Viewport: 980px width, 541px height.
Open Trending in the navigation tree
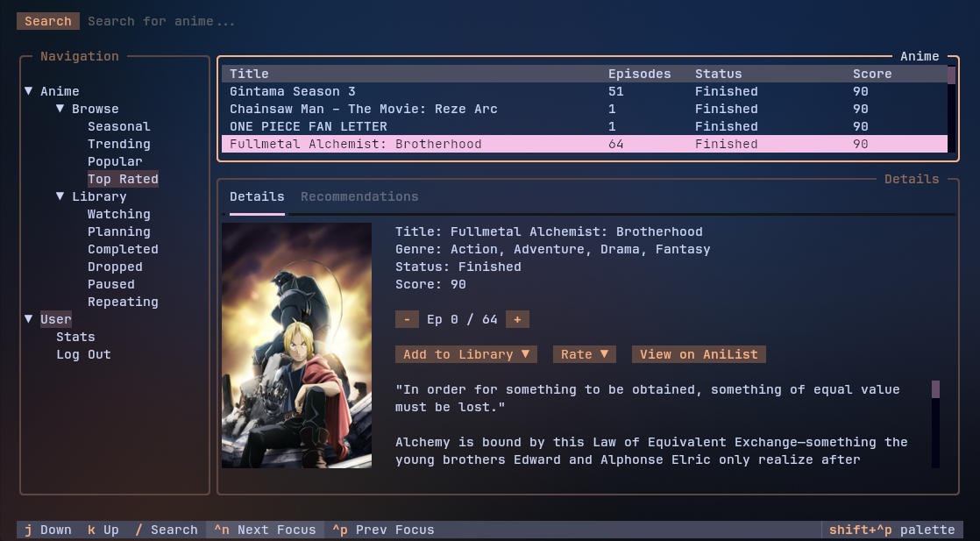click(x=118, y=144)
